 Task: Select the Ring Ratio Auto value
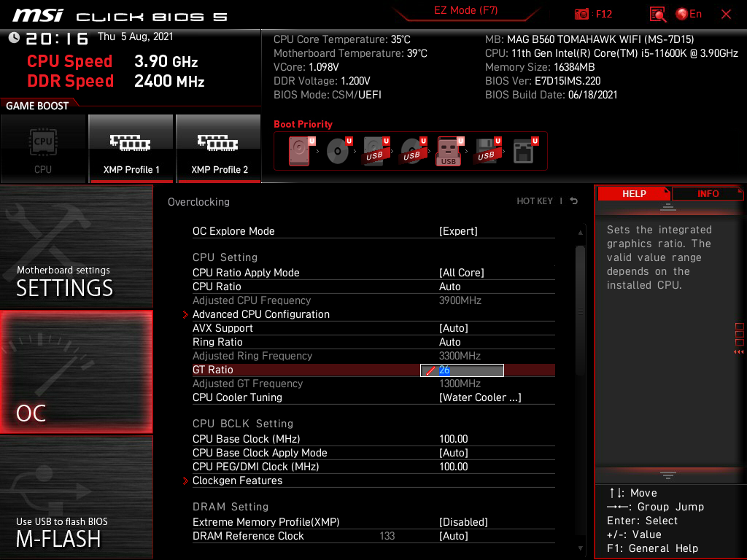[x=449, y=342]
